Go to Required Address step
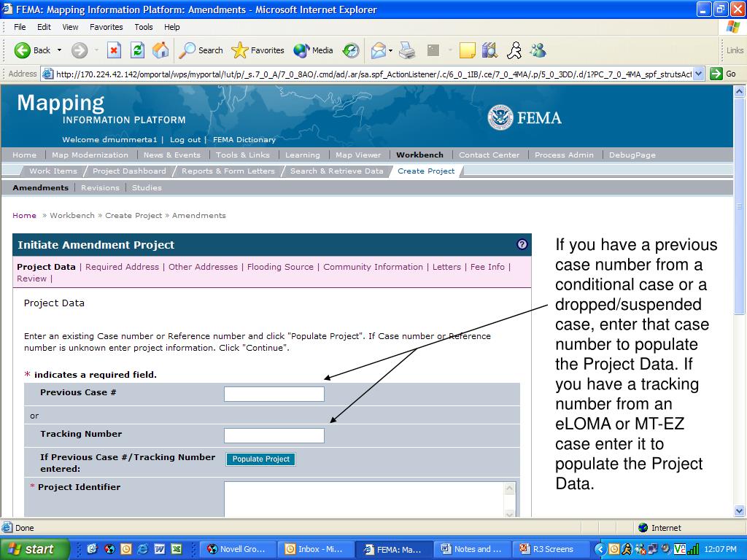747x560 pixels. pos(122,267)
